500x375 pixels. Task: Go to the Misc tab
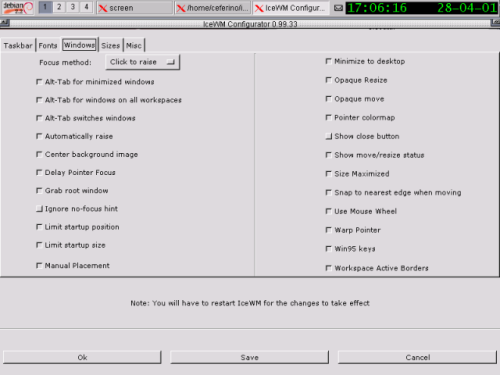134,46
